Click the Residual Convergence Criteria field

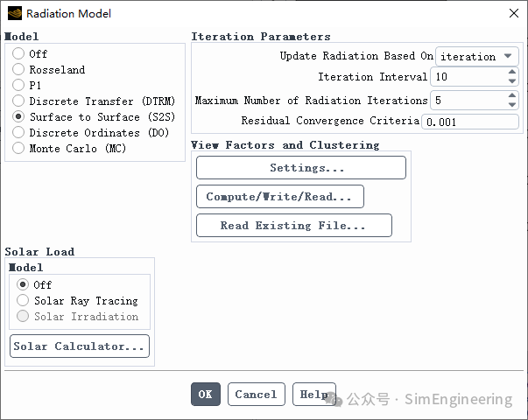click(x=470, y=122)
